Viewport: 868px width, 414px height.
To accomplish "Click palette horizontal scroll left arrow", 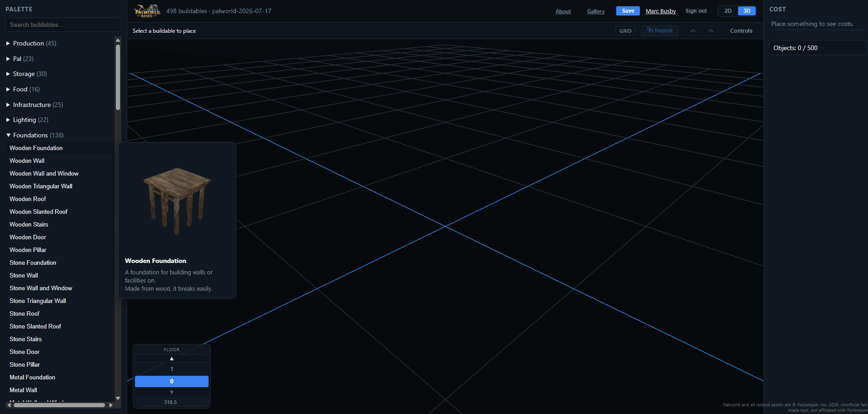I will coord(9,405).
